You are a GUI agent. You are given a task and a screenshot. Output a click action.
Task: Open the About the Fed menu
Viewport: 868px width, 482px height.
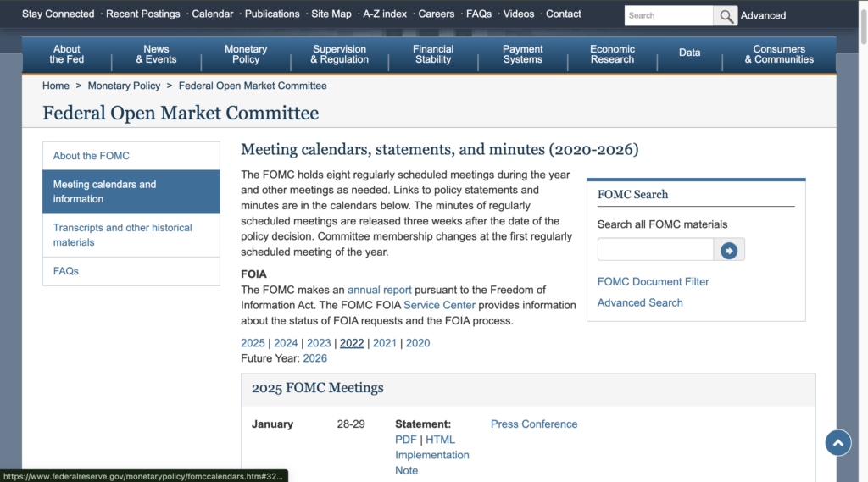click(67, 54)
